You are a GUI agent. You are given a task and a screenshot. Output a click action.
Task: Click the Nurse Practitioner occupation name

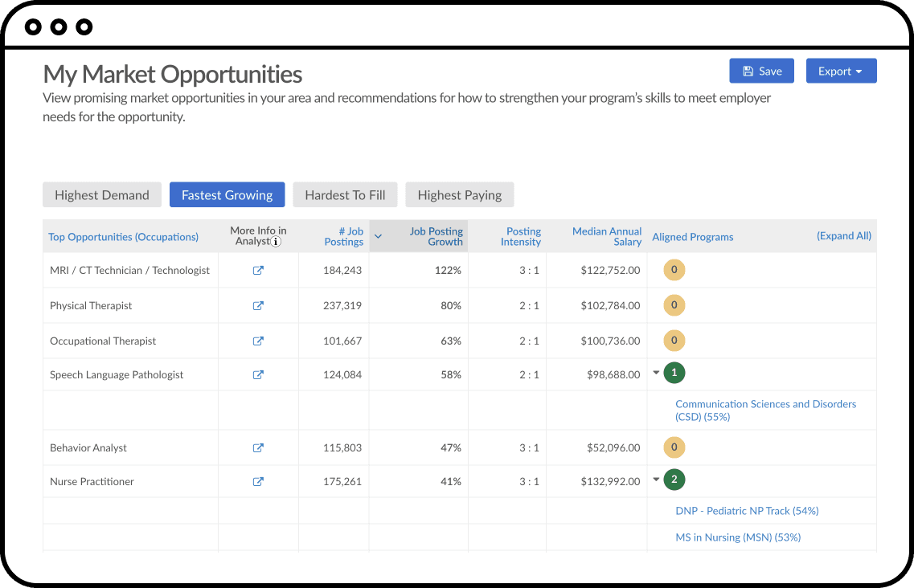[x=92, y=481]
